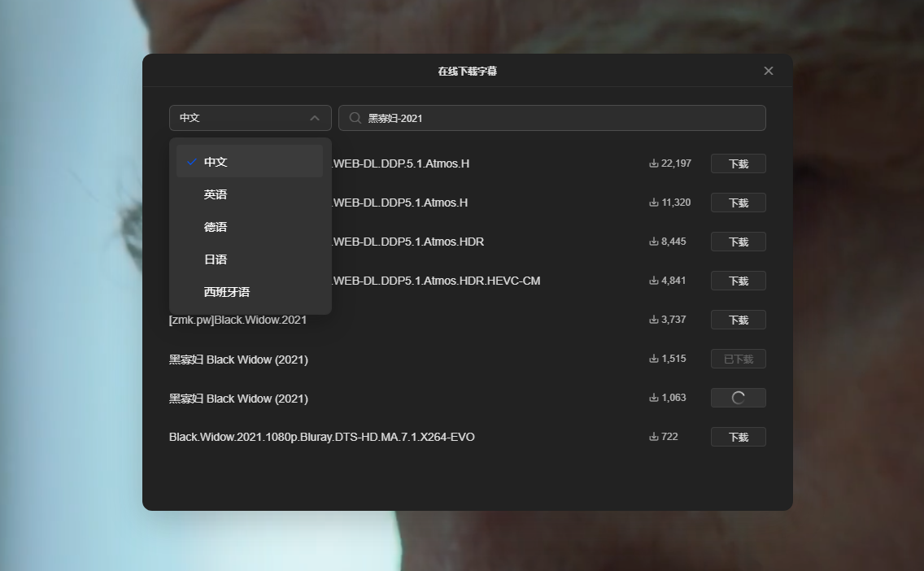Image resolution: width=924 pixels, height=571 pixels.
Task: Download the Bluray.DTS-HD X264-EVO subtitle
Action: coord(738,437)
